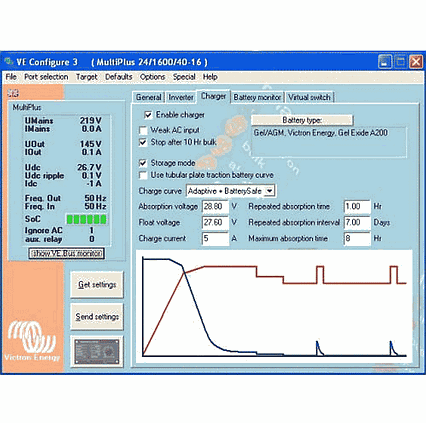Switch to the Battery monitor tab
426x423 pixels.
pos(257,97)
